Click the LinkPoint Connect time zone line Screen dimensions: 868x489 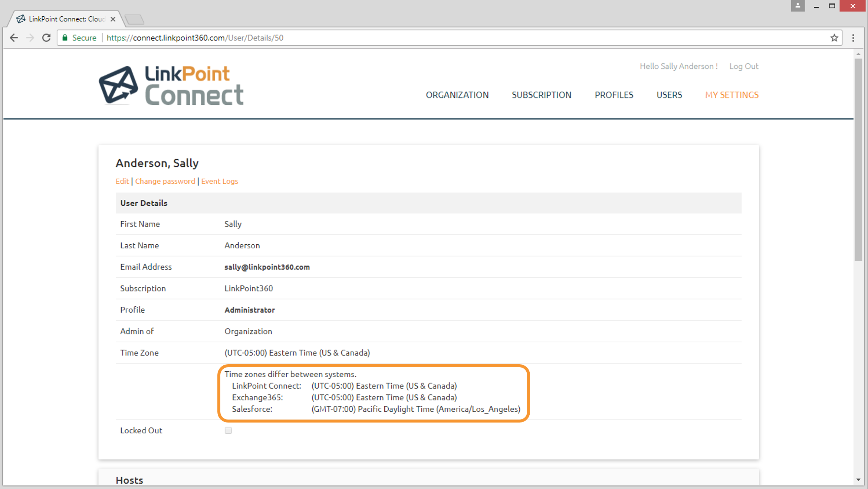pyautogui.click(x=344, y=386)
